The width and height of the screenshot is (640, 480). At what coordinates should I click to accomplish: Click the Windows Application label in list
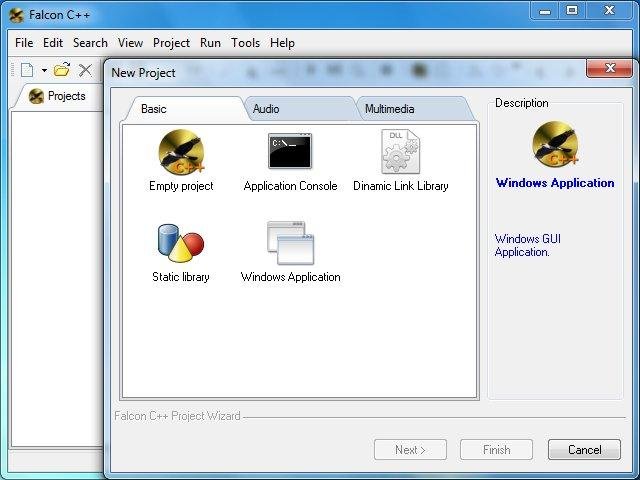[290, 277]
